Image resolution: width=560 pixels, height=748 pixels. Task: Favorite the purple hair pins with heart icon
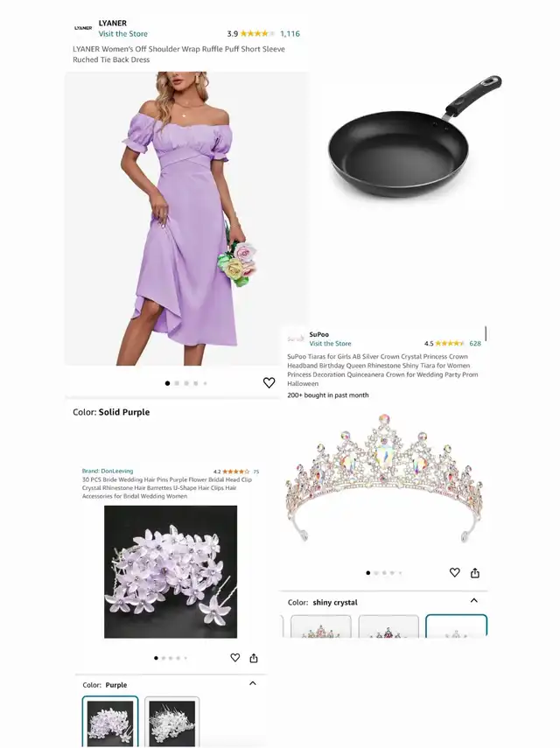tap(235, 658)
